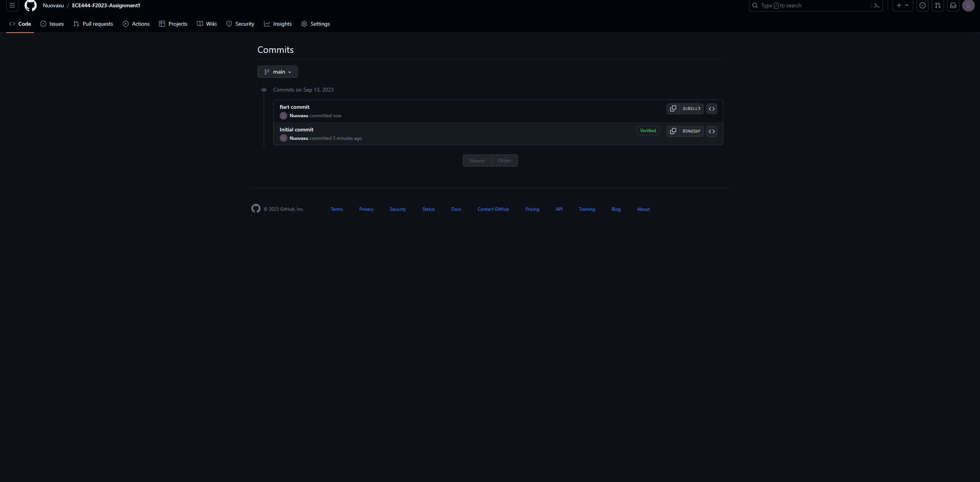Copy the full SHA for 2c02cc3
The width and height of the screenshot is (980, 482).
tap(673, 108)
